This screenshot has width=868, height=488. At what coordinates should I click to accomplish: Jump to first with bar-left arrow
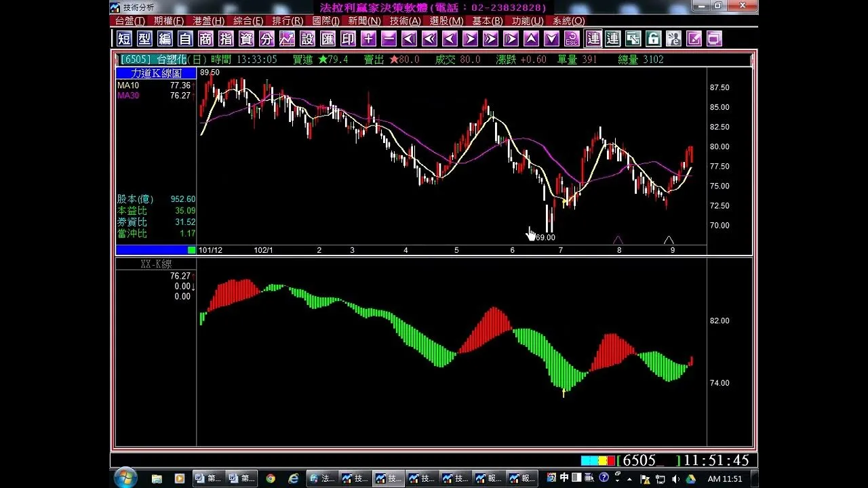[x=409, y=39]
